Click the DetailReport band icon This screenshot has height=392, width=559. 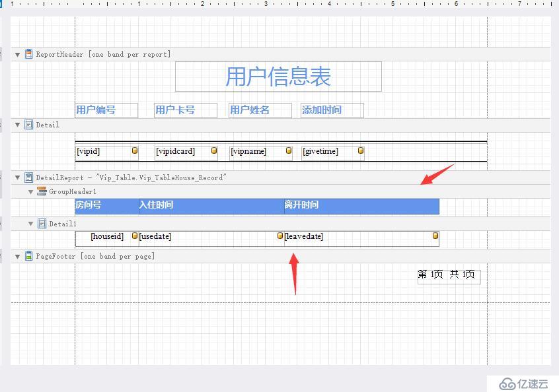pyautogui.click(x=28, y=178)
